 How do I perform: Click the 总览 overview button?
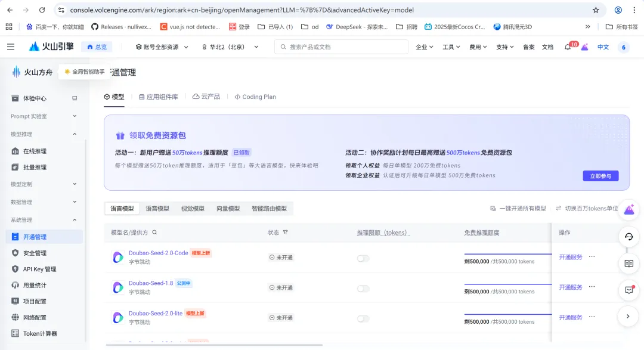pos(97,47)
